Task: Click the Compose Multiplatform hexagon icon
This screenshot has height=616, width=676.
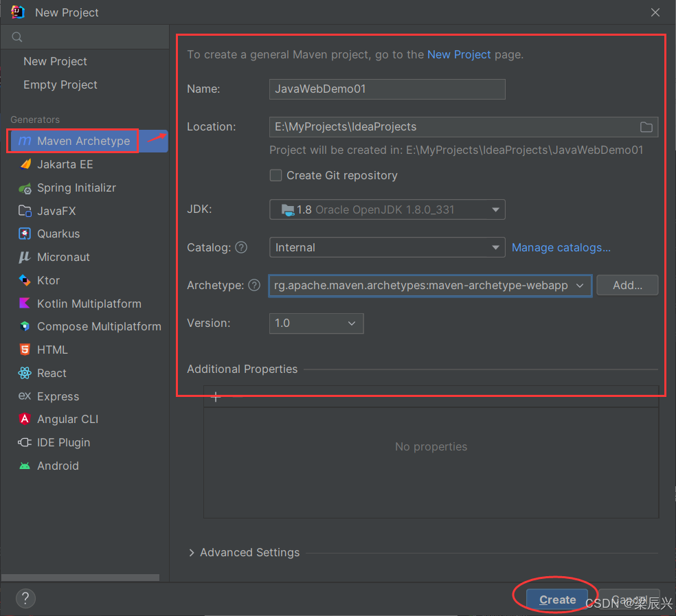Action: click(x=25, y=327)
